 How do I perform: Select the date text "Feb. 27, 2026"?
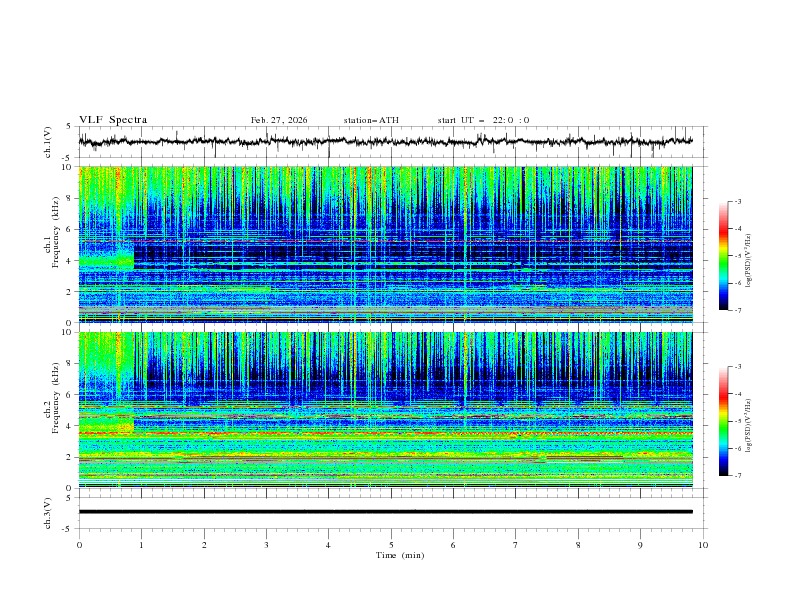pos(279,120)
